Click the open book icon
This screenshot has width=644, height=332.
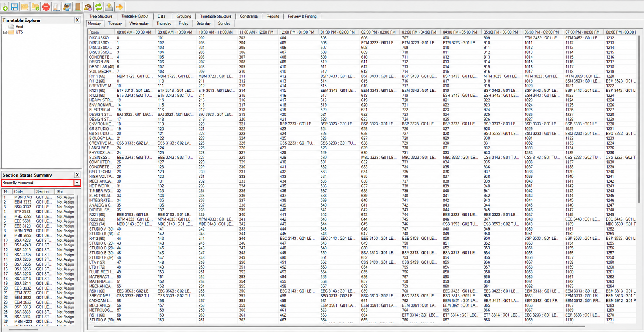pyautogui.click(x=56, y=7)
